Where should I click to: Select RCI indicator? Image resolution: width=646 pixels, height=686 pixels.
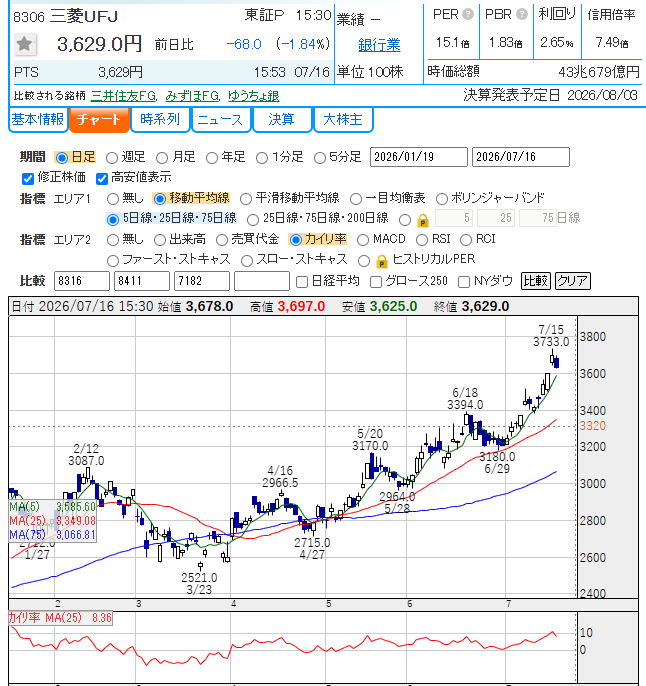pyautogui.click(x=466, y=240)
